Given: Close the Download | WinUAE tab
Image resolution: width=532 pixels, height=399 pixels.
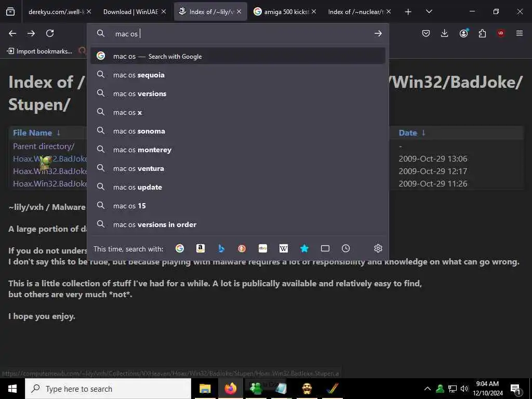Looking at the screenshot, I should pos(164,12).
